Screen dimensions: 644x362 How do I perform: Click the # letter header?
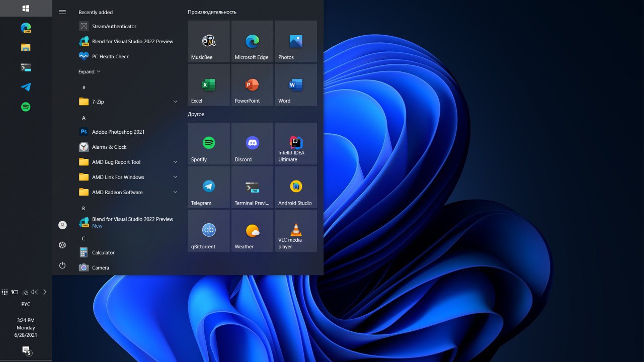click(84, 87)
